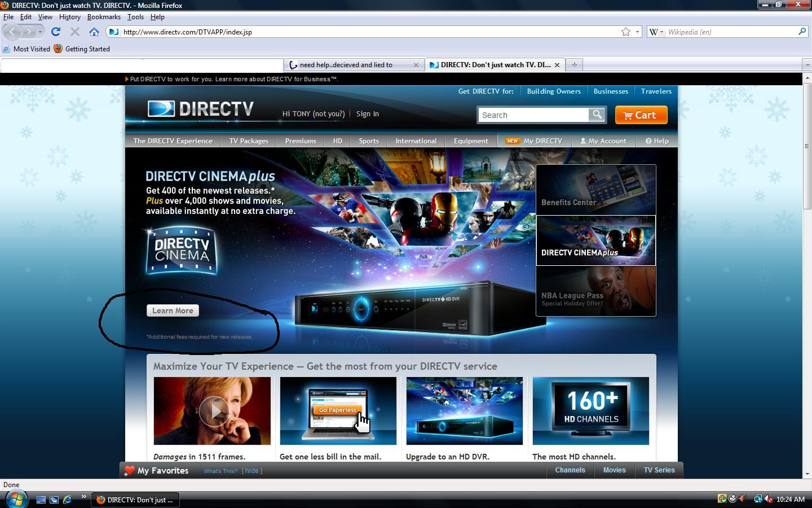This screenshot has height=508, width=812.
Task: Click the Businesses link
Action: pyautogui.click(x=611, y=91)
